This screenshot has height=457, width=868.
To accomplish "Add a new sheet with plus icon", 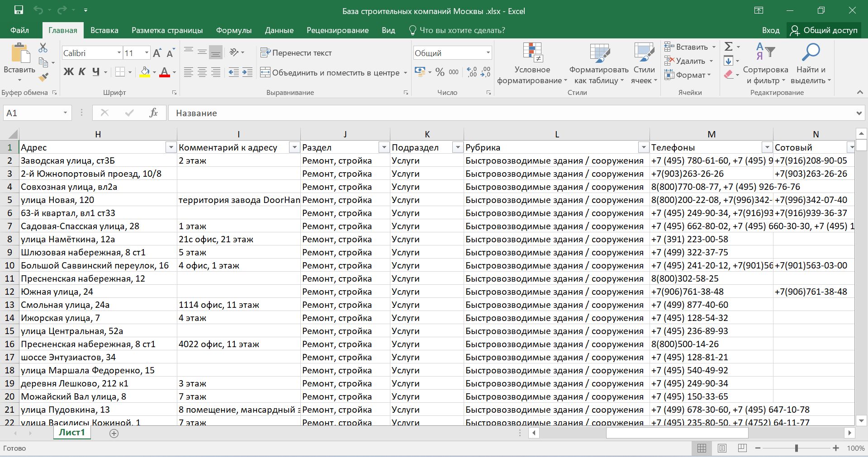I will 114,433.
